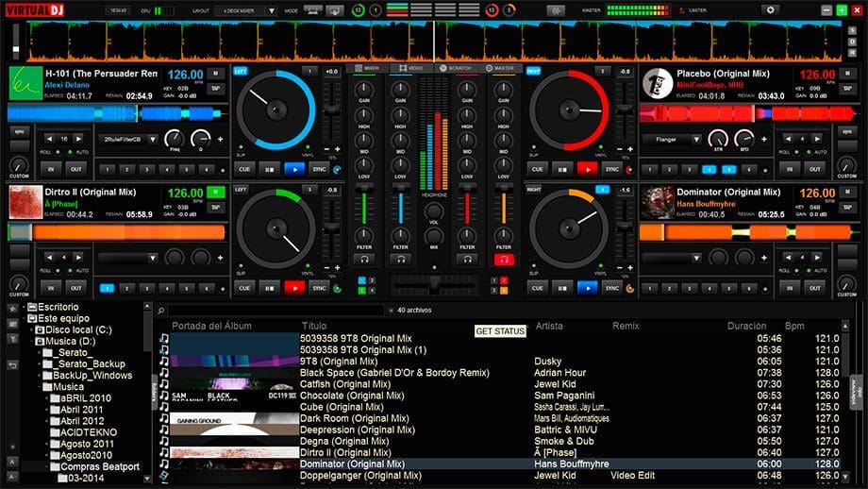Toggle the blue LEFT crossfader assign on H-101
Screen dimensions: 868x489
tap(241, 72)
